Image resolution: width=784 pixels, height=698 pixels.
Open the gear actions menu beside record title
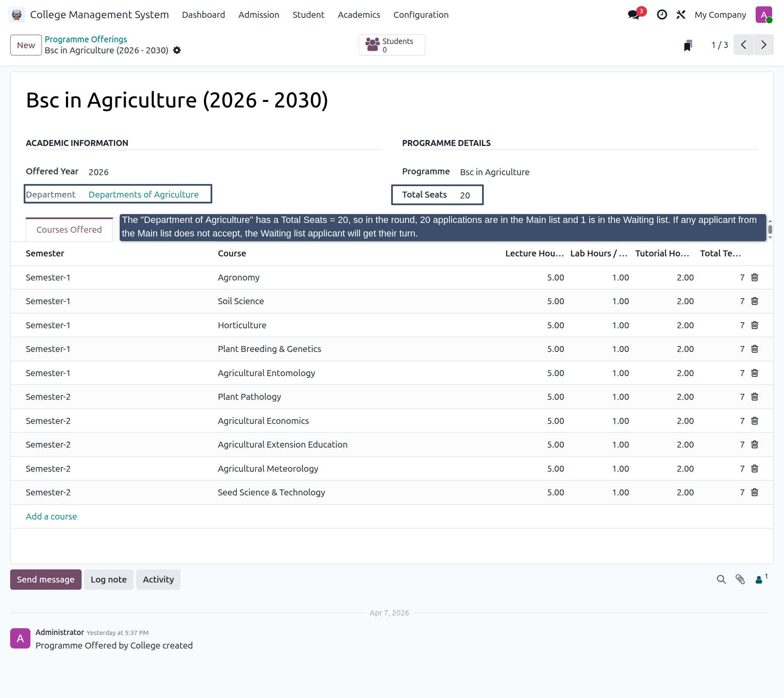click(x=177, y=50)
